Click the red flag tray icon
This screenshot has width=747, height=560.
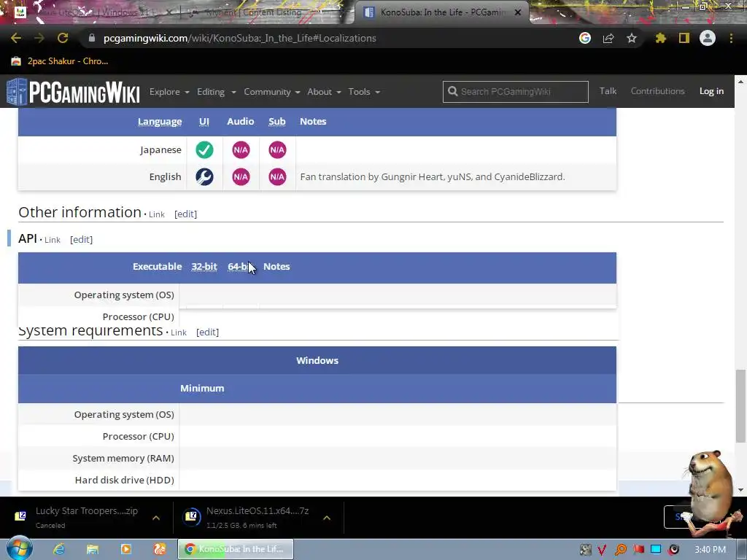(638, 549)
